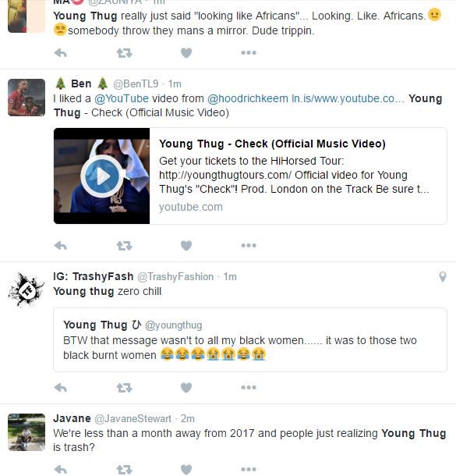Like Ben's Young Thug video tweet
Viewport: 456px width, 476px height.
pos(186,245)
